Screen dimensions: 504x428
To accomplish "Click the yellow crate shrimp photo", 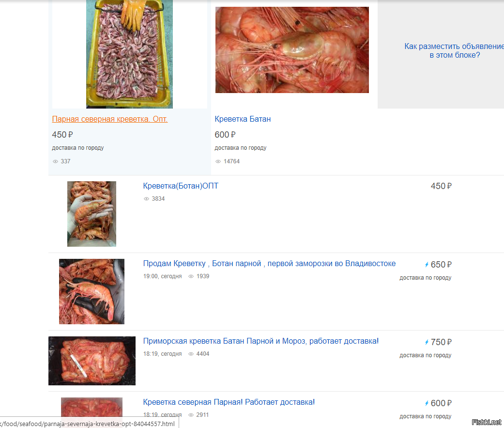I will point(129,54).
